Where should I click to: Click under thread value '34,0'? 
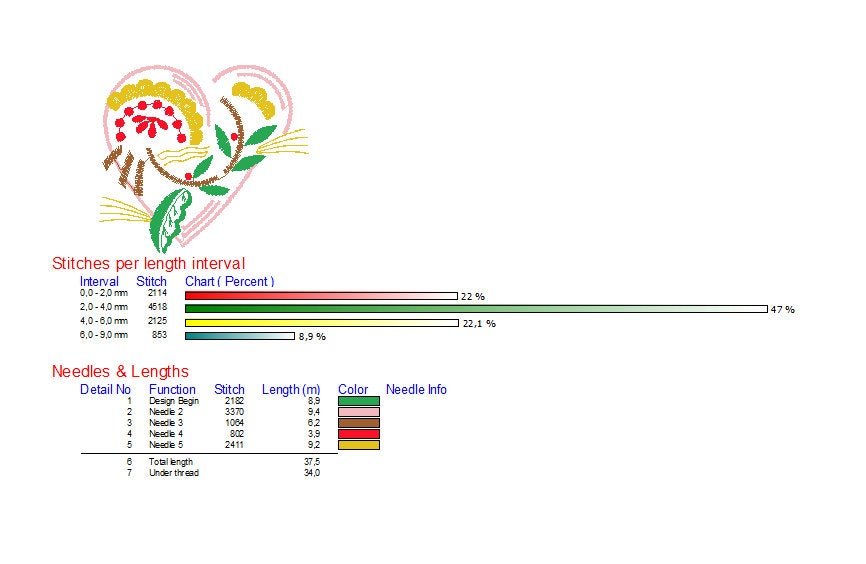(312, 473)
